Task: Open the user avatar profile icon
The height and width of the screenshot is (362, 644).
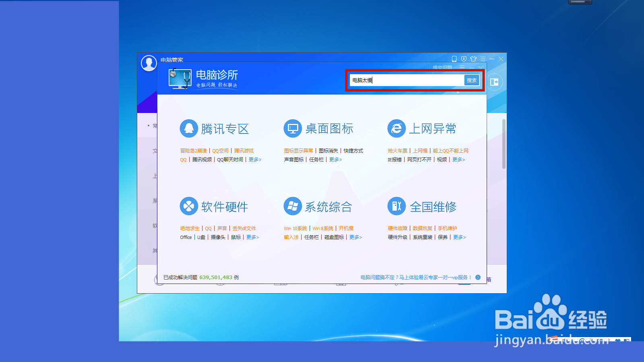Action: pyautogui.click(x=149, y=63)
